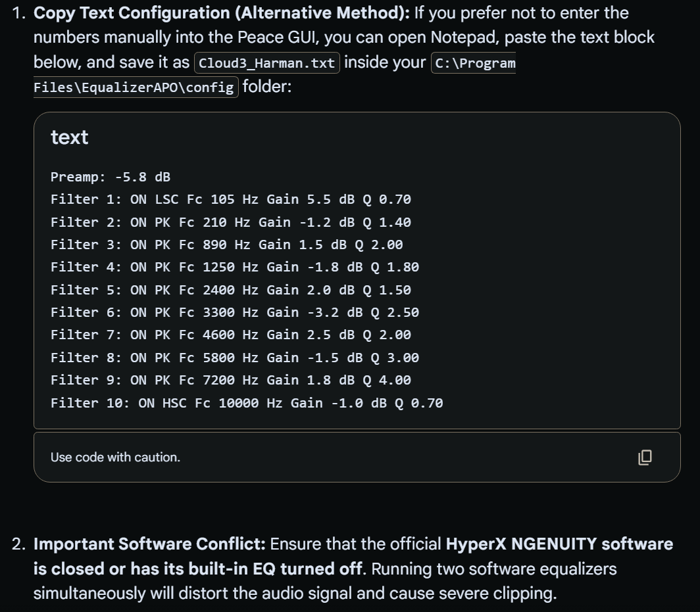The width and height of the screenshot is (700, 612).
Task: Click the 'Important Software Conflict:' heading
Action: coord(149,544)
